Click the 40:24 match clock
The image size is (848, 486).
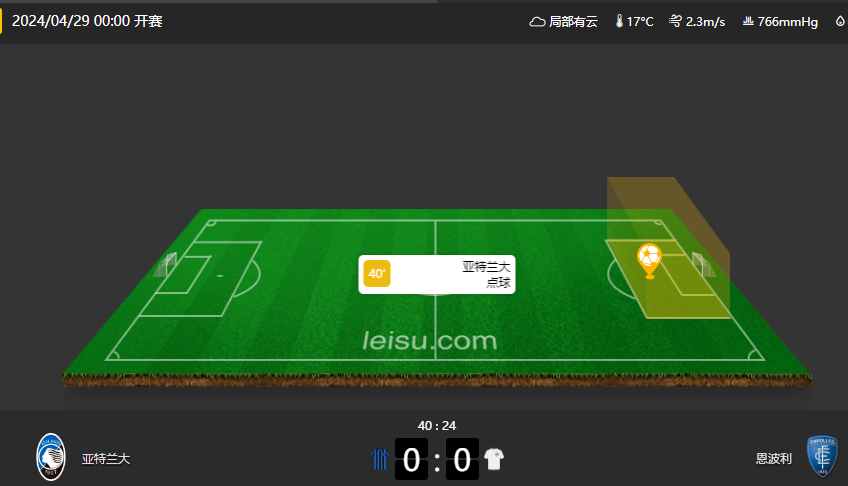(x=437, y=426)
